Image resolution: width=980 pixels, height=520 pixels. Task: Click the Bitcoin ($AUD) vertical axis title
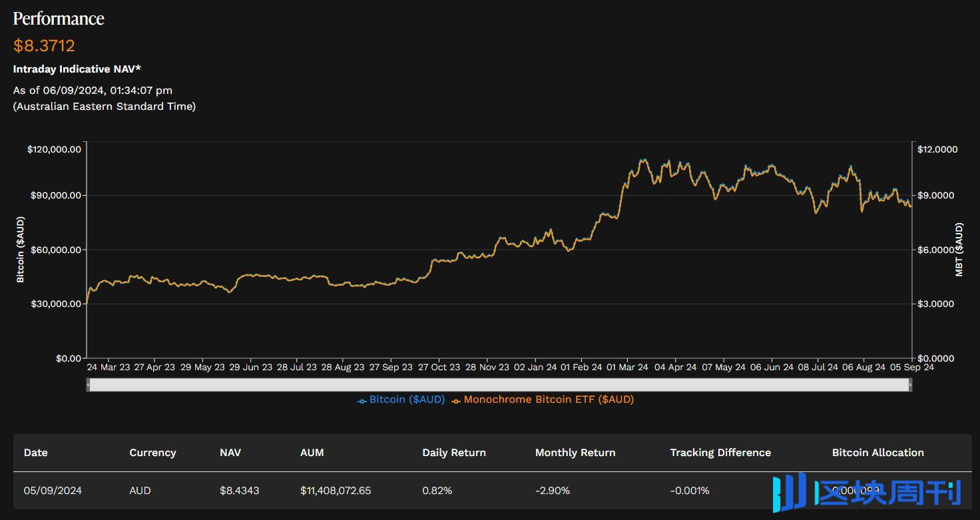(20, 250)
